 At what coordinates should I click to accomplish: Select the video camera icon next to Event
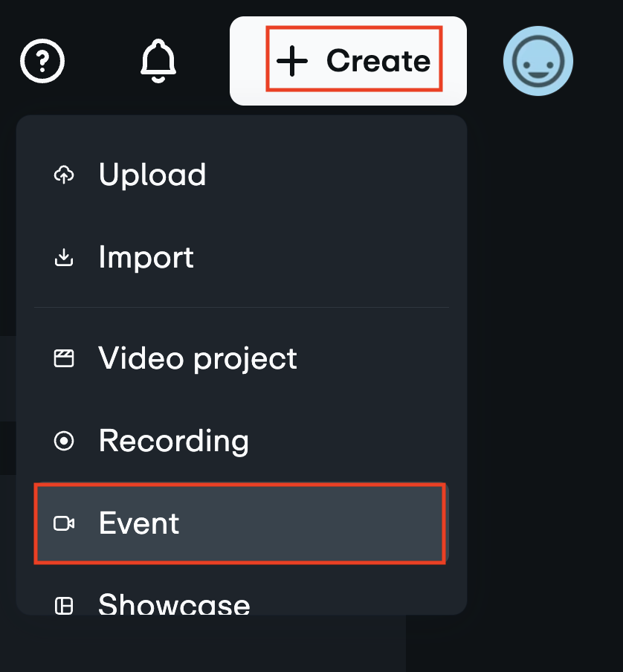tap(65, 523)
